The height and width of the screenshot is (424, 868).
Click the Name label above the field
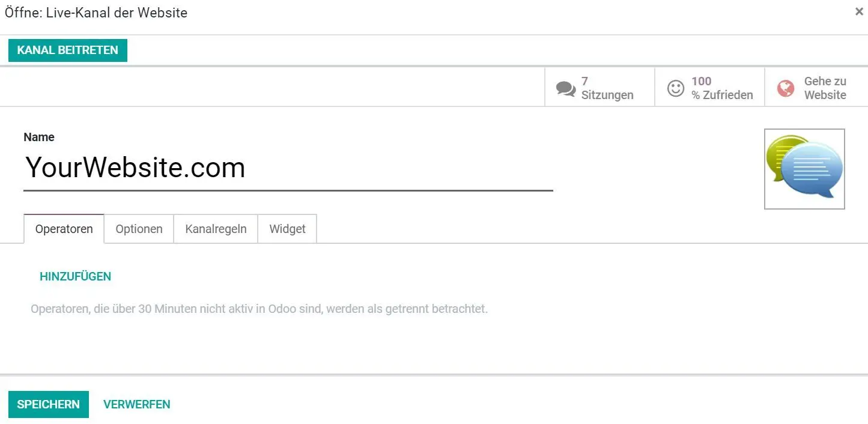click(39, 137)
